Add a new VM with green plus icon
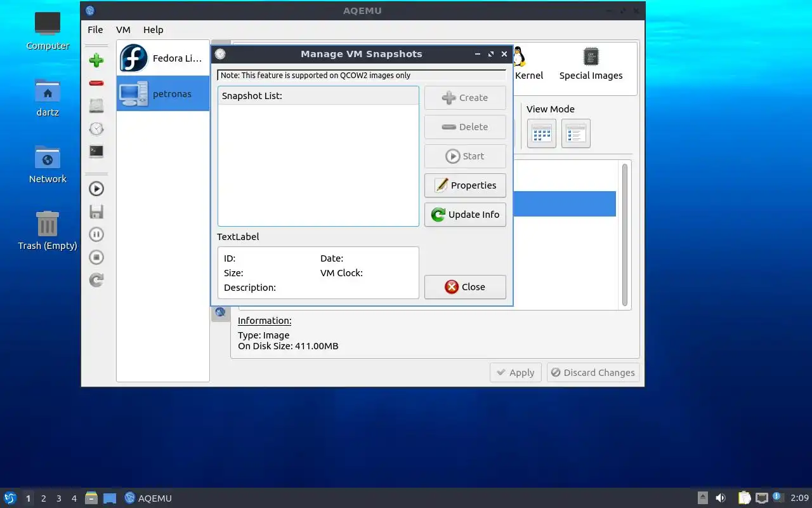The image size is (812, 508). coord(96,60)
